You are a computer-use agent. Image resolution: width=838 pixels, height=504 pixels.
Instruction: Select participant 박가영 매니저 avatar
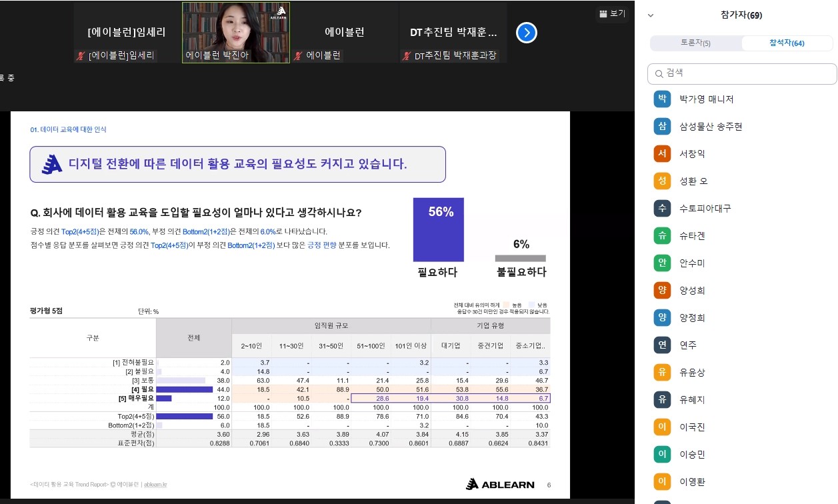coord(662,99)
